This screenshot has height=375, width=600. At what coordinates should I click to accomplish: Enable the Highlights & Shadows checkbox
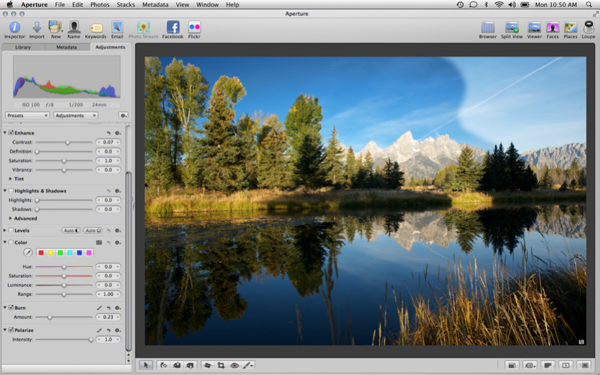[x=11, y=191]
